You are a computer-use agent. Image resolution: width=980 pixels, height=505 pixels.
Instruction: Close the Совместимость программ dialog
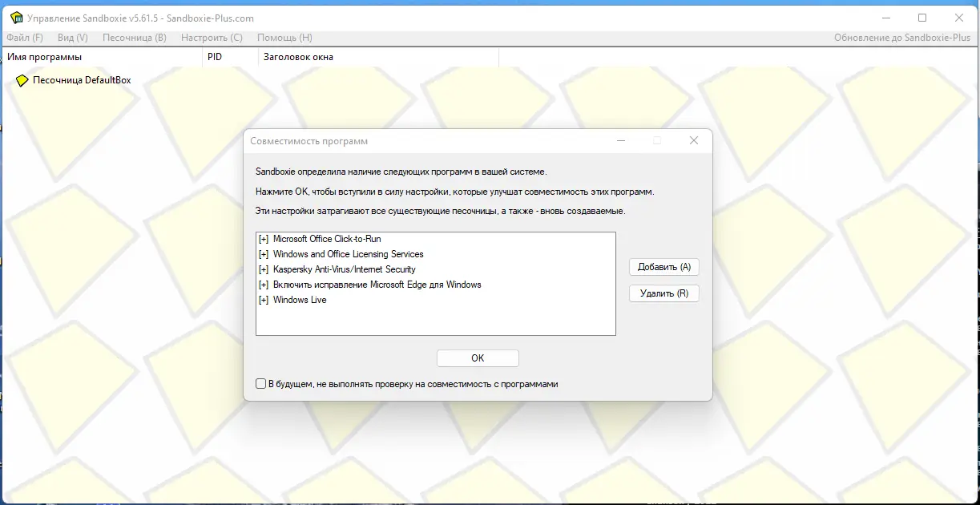point(694,140)
